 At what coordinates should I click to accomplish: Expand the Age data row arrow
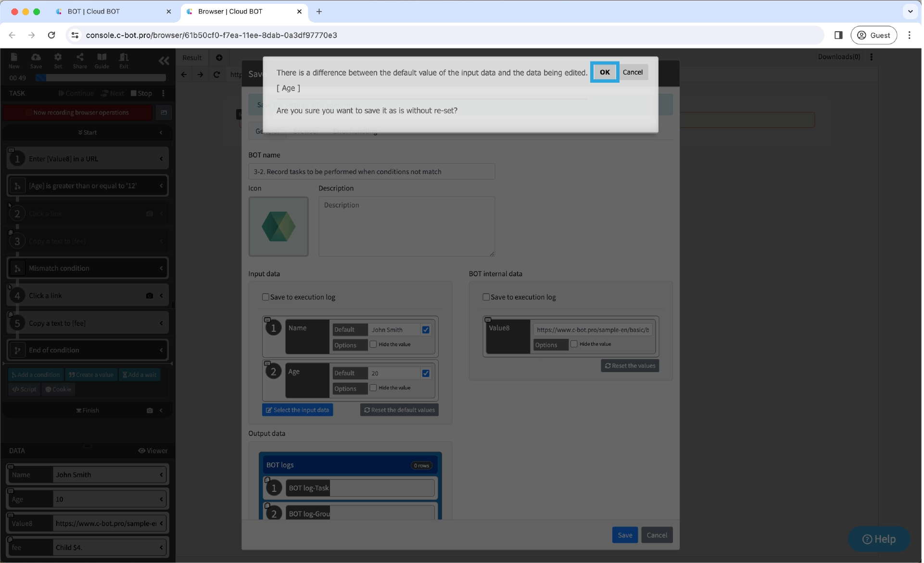[x=161, y=499]
